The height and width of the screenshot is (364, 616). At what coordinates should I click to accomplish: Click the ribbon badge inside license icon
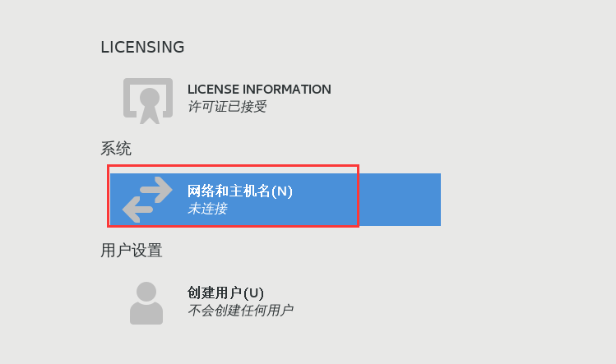(x=150, y=105)
